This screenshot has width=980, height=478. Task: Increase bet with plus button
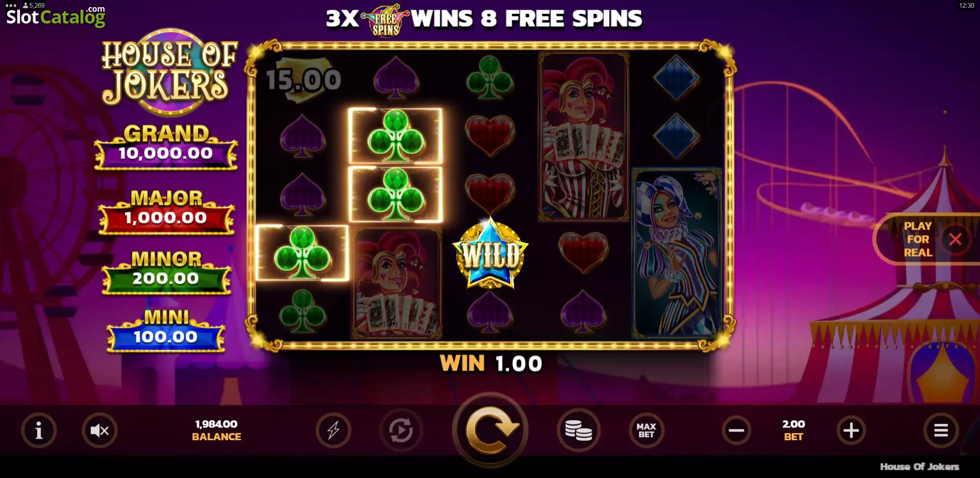pyautogui.click(x=851, y=431)
